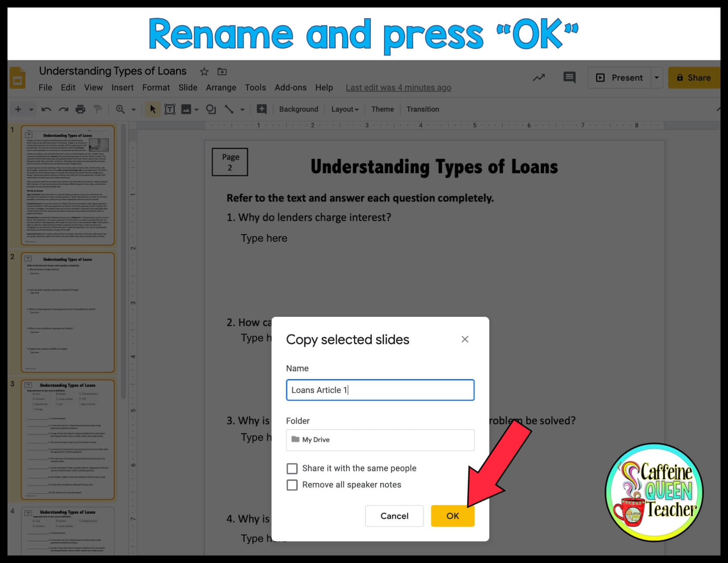
Task: Select slide 4 thumbnail in filmstrip
Action: (x=68, y=531)
